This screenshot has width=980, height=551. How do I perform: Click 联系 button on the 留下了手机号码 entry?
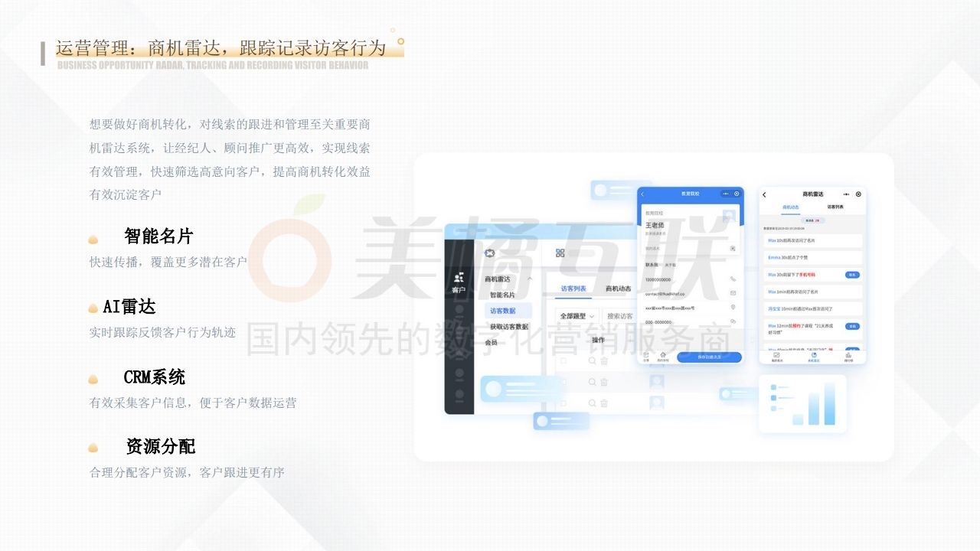click(x=852, y=275)
